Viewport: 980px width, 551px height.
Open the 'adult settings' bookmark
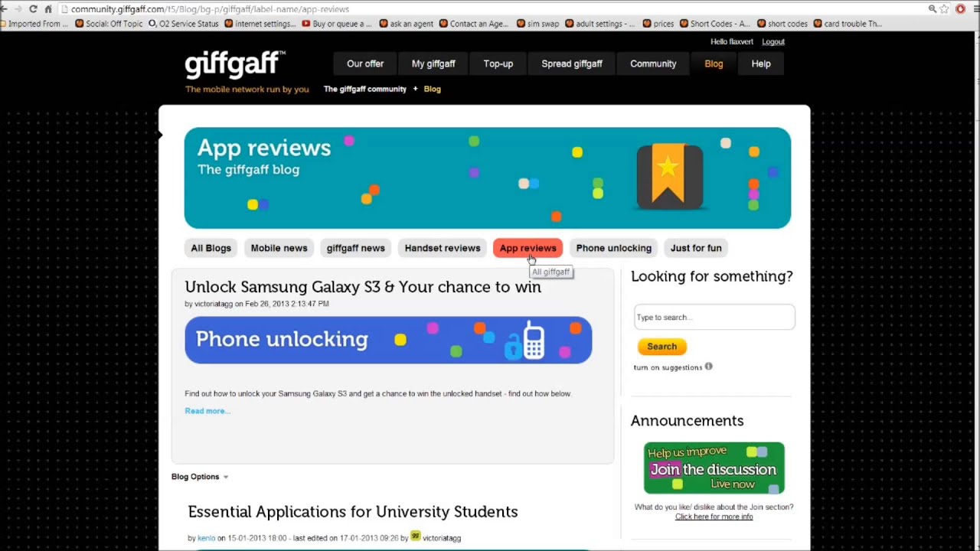click(599, 24)
